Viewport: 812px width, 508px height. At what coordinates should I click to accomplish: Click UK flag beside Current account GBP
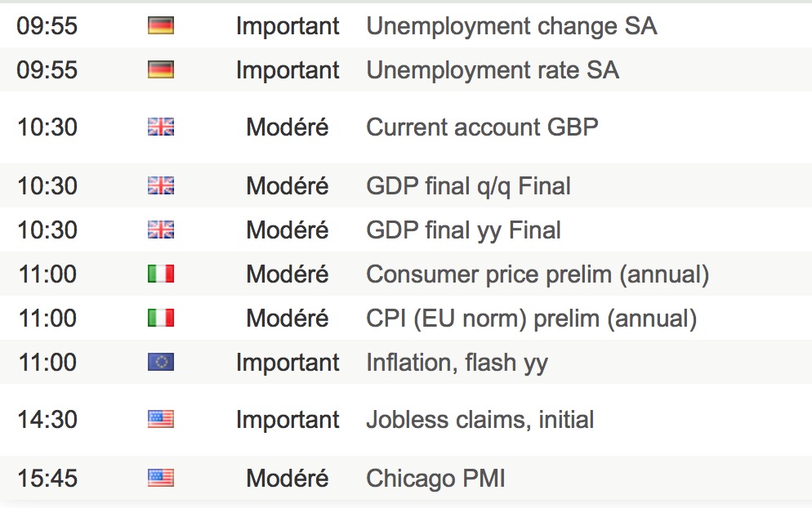coord(161,127)
